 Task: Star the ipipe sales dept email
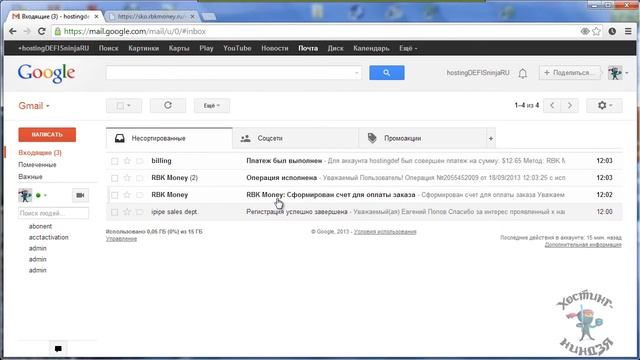coord(127,212)
